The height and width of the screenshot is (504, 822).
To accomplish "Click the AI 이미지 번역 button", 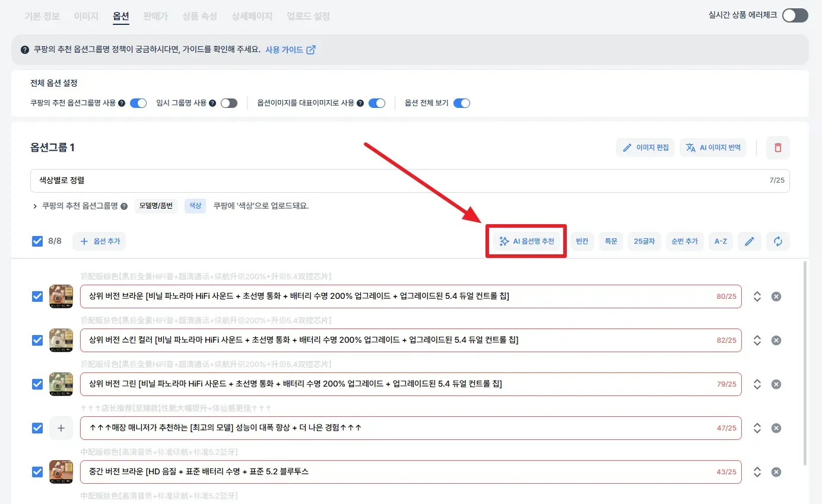I will [712, 148].
